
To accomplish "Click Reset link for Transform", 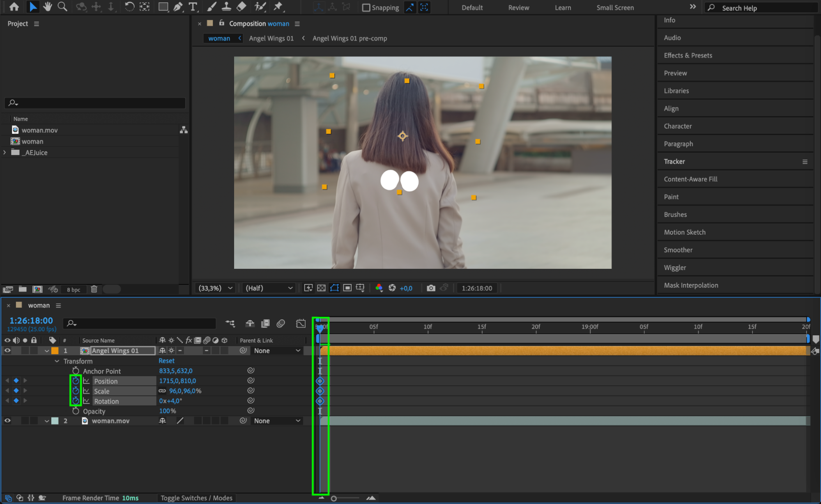I will click(x=166, y=361).
